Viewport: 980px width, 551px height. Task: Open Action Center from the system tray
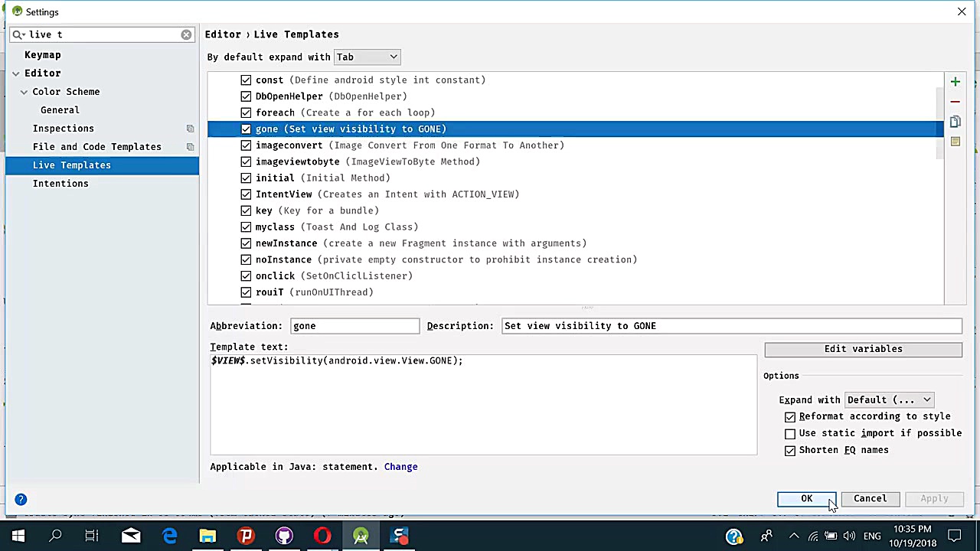955,536
